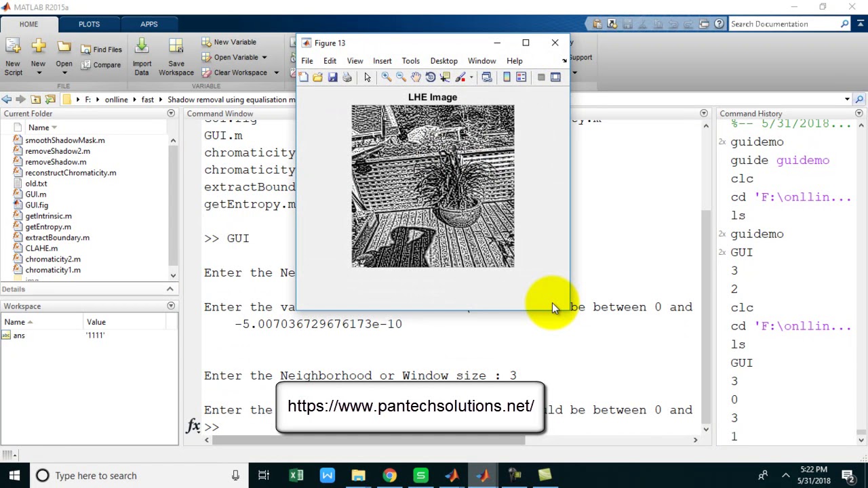The height and width of the screenshot is (488, 868).
Task: Click Find Files in the ribbon
Action: [x=102, y=49]
